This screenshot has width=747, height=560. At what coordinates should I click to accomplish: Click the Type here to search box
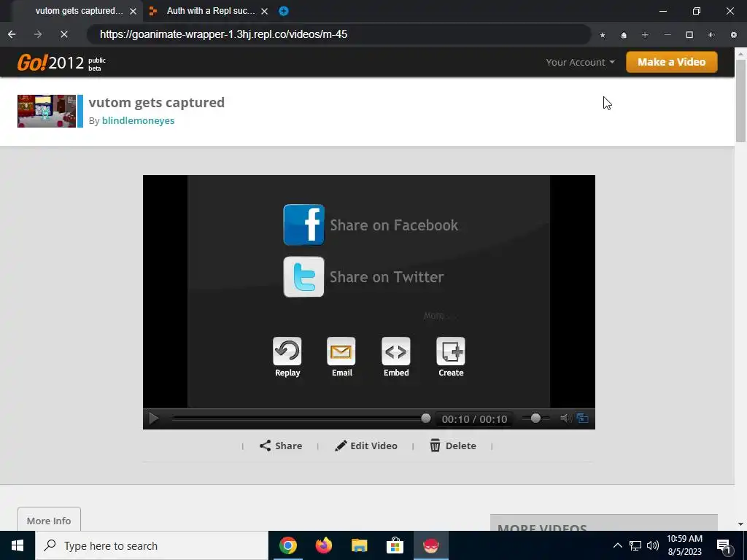[152, 545]
